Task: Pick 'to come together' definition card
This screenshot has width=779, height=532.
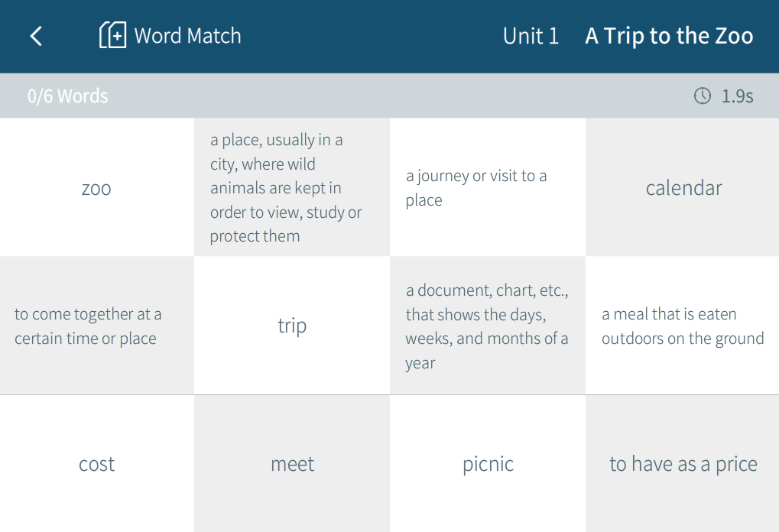Action: coord(97,326)
